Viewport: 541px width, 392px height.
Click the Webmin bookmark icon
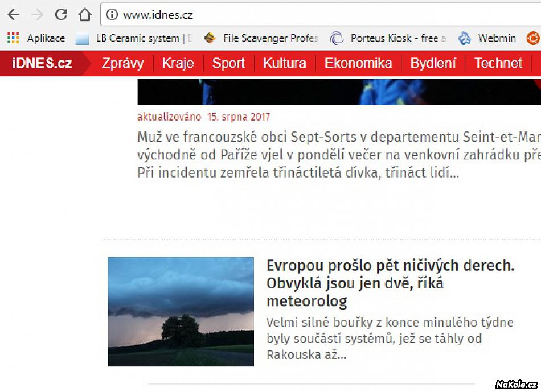click(x=464, y=38)
